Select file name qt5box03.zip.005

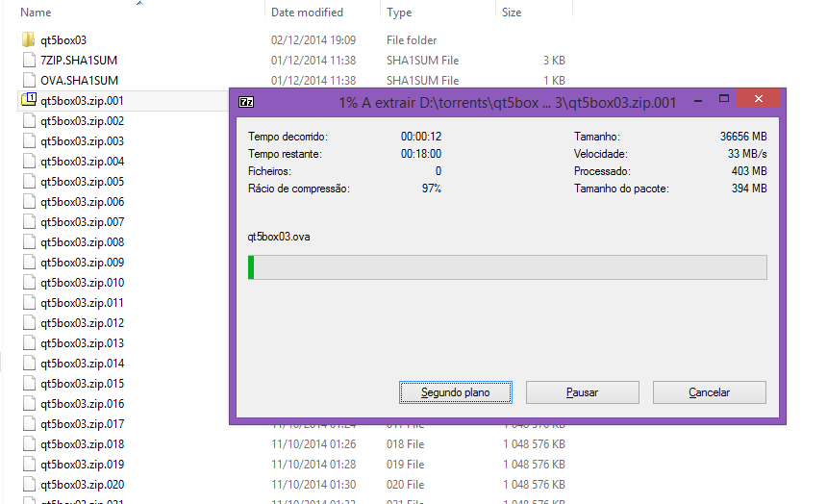(82, 182)
